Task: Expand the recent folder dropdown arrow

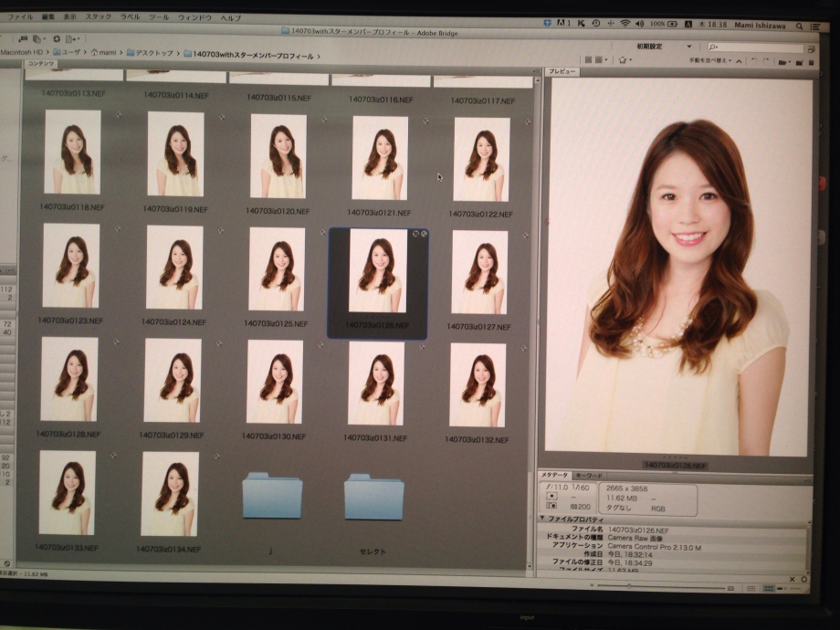Action: 789,63
